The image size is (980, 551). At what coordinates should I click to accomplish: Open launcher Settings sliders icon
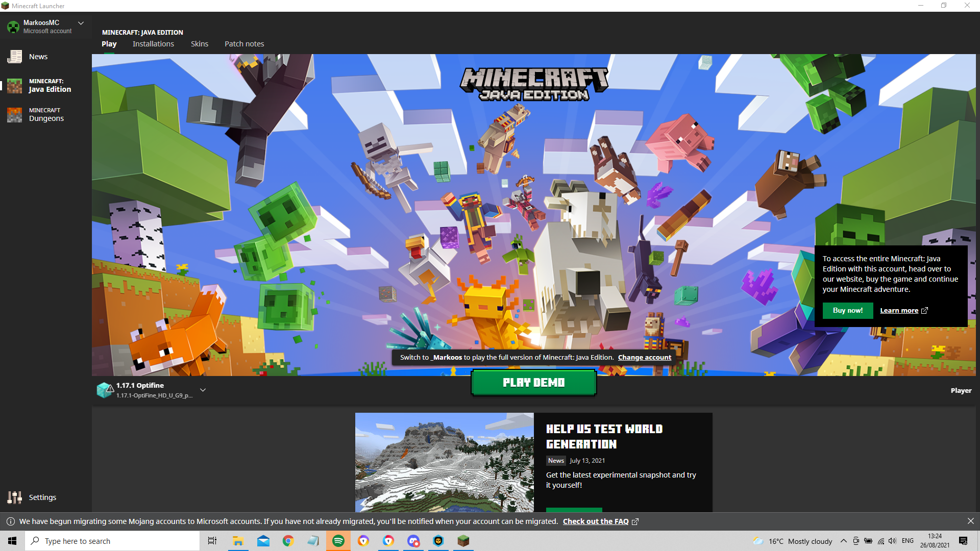(15, 497)
